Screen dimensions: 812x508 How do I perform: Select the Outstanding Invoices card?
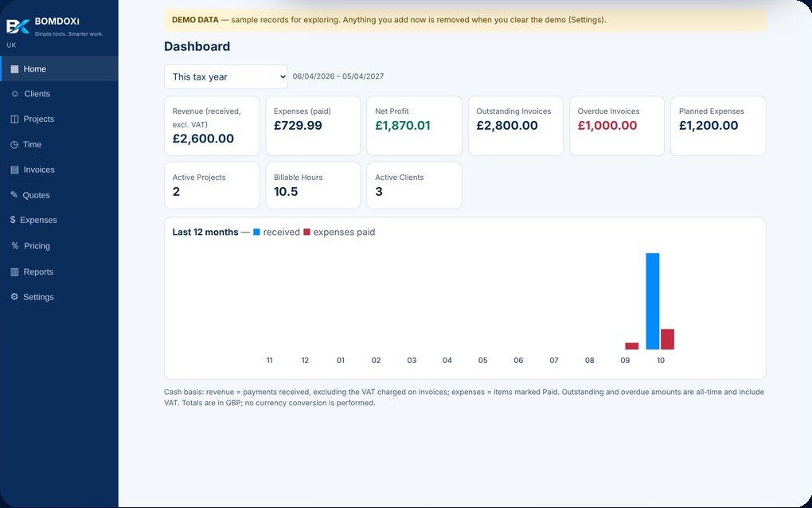[516, 126]
